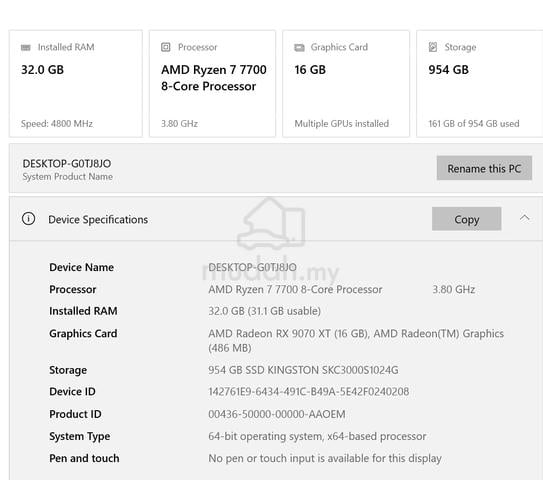The width and height of the screenshot is (543, 480).
Task: Click the DESKTOP-G0TJ8JO name in the header
Action: point(67,163)
